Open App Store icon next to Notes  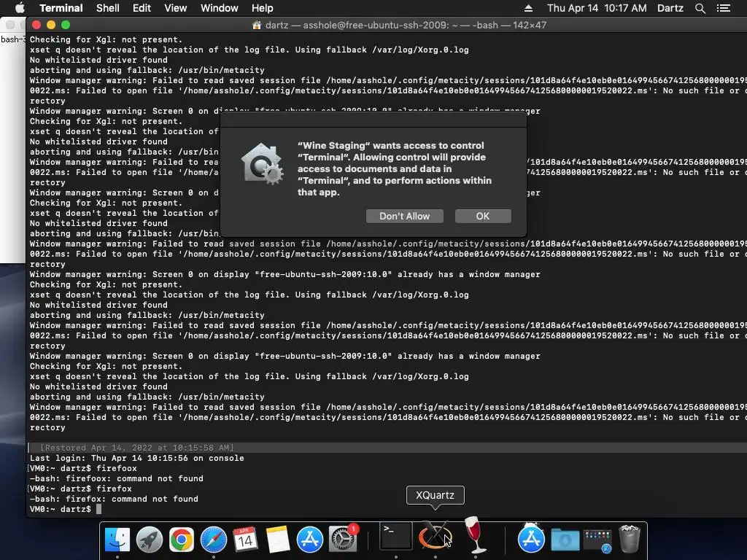[309, 540]
